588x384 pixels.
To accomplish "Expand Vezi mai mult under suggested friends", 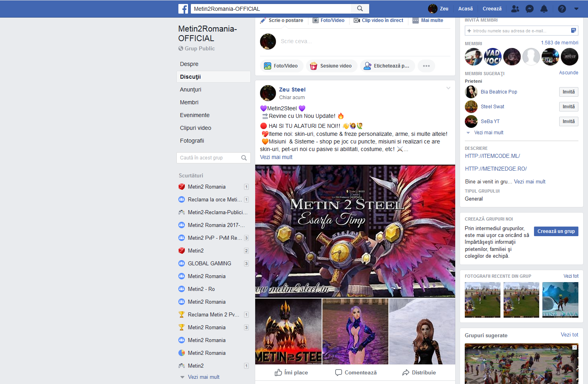I will [488, 133].
